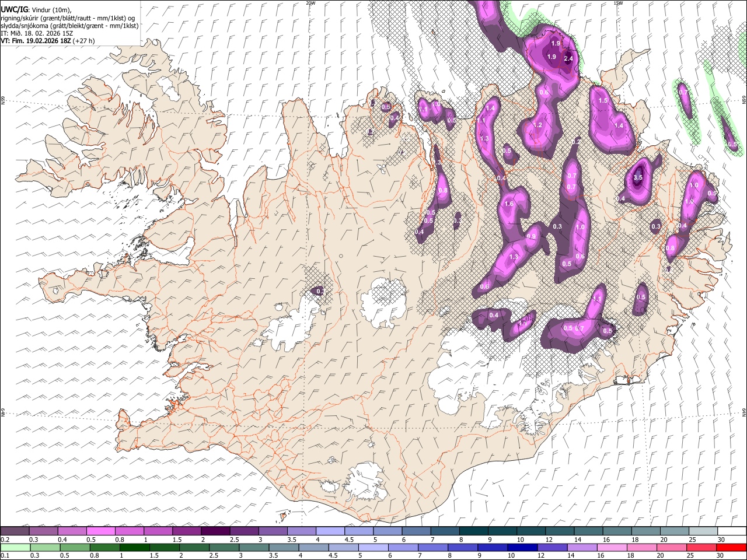
Task: Click the 1.6 snowfall value on the map
Action: (509, 204)
